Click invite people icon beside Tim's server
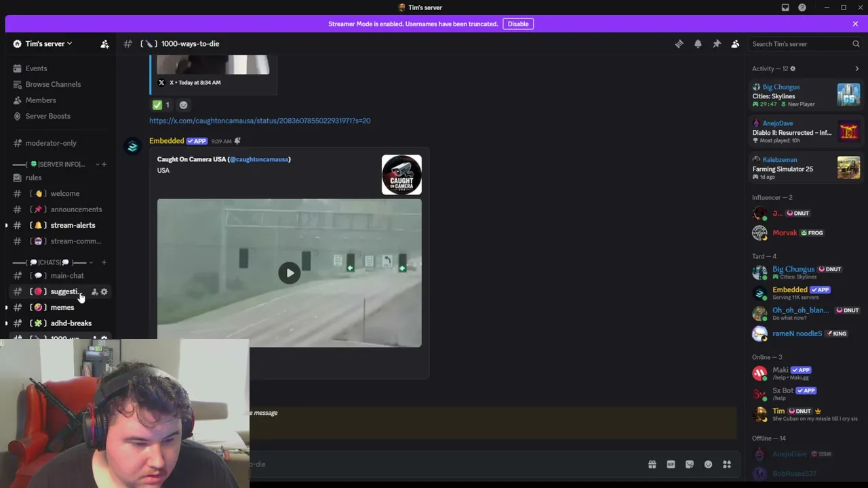Screen dimensions: 868x488 tap(104, 44)
